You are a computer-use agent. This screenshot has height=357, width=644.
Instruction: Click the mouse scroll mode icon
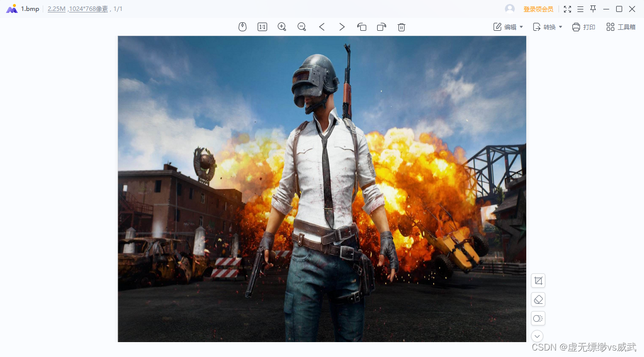242,27
